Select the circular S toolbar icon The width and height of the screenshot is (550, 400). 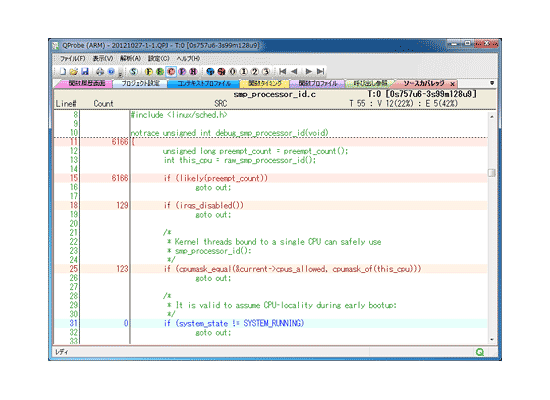[133, 72]
